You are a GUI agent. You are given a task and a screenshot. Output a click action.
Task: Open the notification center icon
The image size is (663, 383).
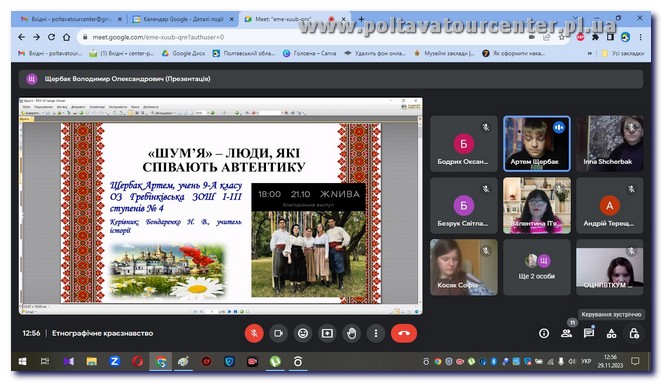(635, 361)
